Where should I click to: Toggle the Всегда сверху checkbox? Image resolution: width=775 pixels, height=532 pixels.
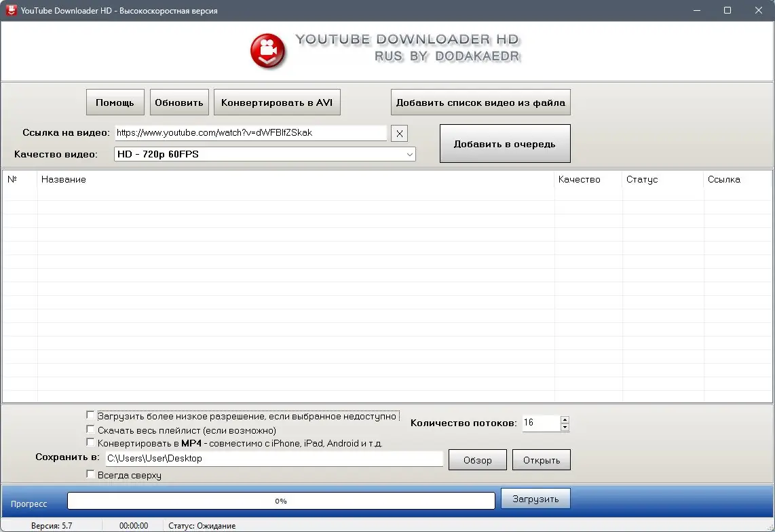pos(90,474)
